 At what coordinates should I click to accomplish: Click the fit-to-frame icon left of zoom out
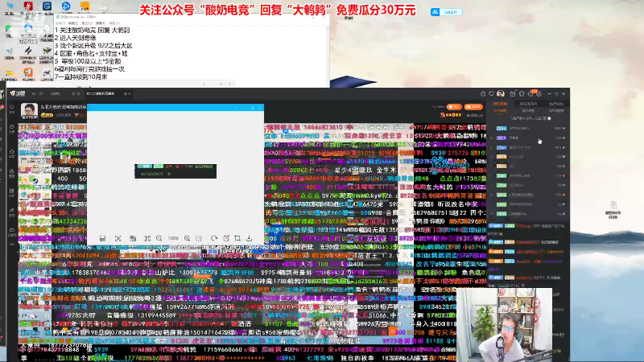tap(147, 238)
